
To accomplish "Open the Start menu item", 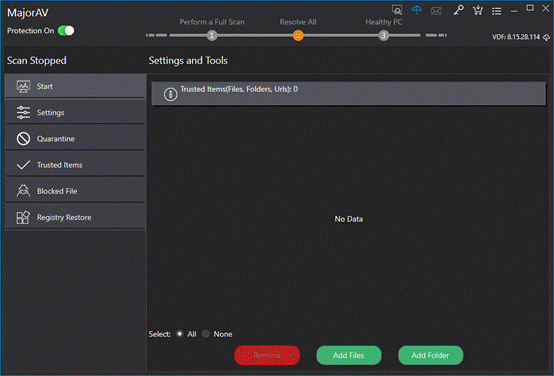I will pos(75,86).
